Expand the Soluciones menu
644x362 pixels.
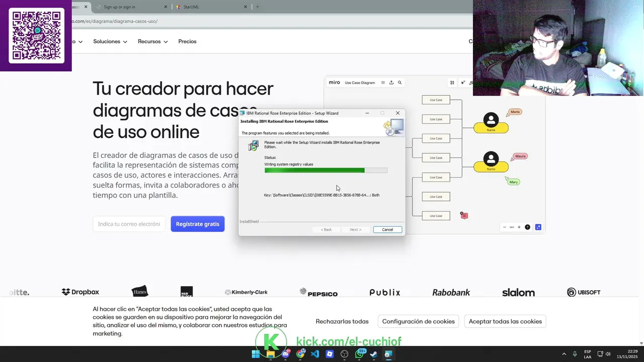coord(110,41)
